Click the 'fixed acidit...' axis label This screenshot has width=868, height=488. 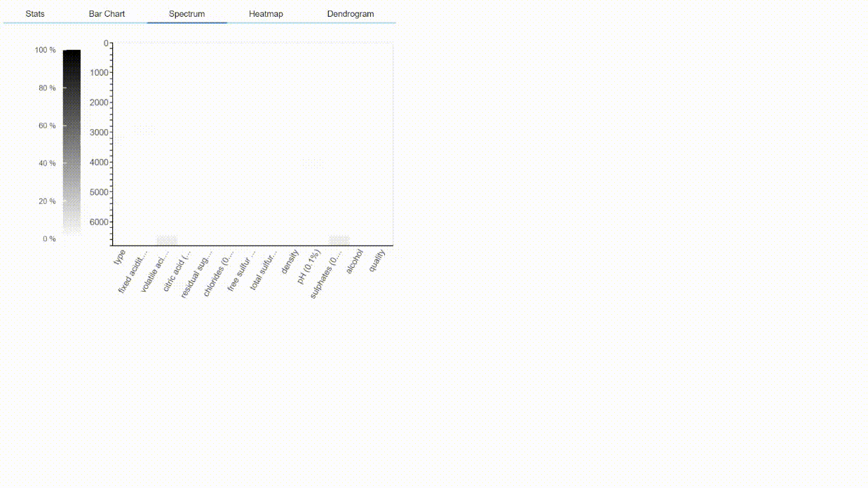133,271
